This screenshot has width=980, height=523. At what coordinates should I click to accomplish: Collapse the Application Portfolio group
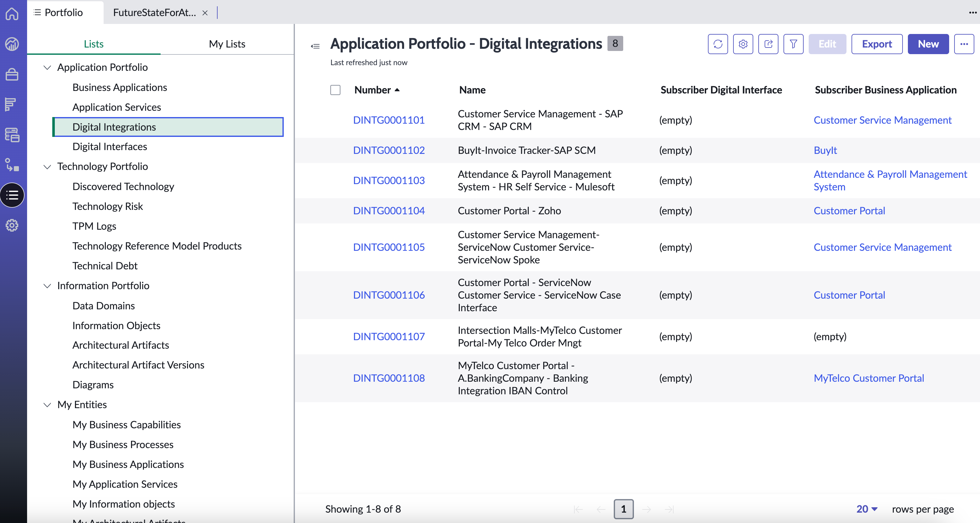pyautogui.click(x=47, y=68)
